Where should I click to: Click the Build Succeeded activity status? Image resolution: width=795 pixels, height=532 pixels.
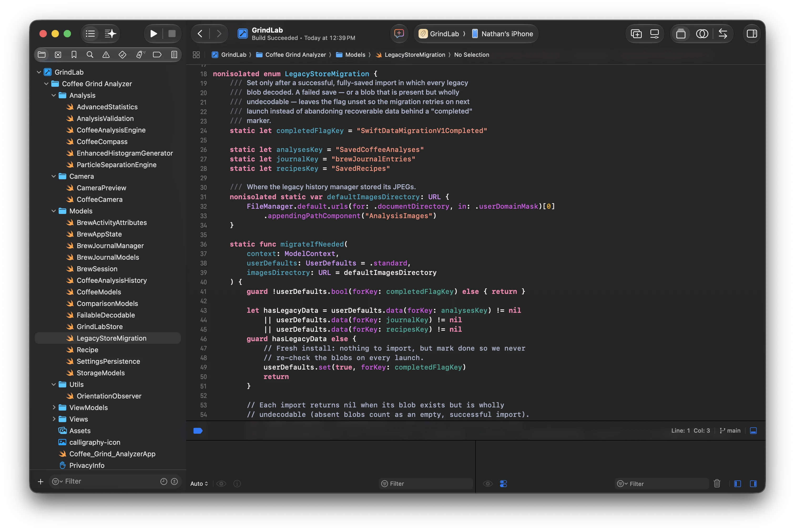tap(303, 38)
